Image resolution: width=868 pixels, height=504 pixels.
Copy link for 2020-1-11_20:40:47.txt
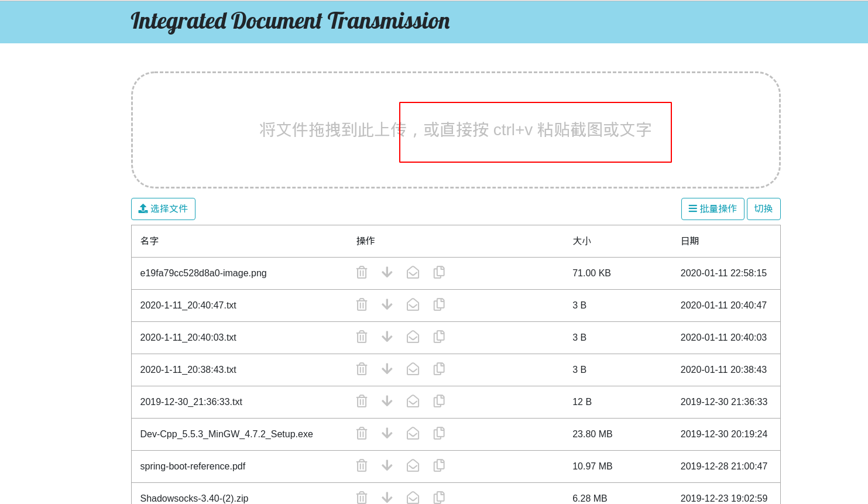439,305
